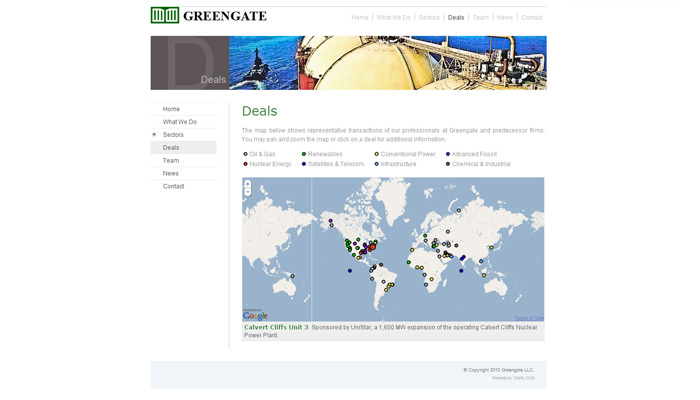
Task: Select the yellow marker on China's east coast
Action: tap(492, 247)
